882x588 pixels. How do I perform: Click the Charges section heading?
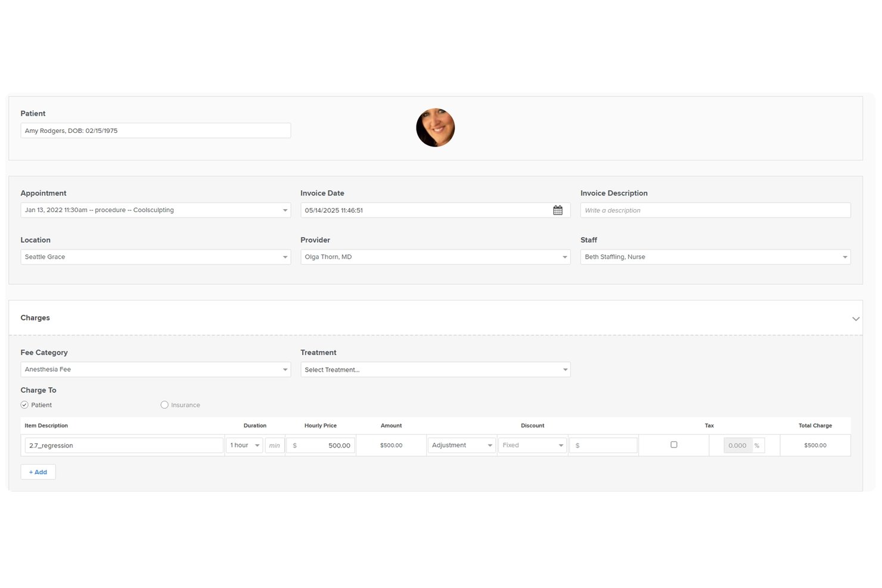point(35,318)
